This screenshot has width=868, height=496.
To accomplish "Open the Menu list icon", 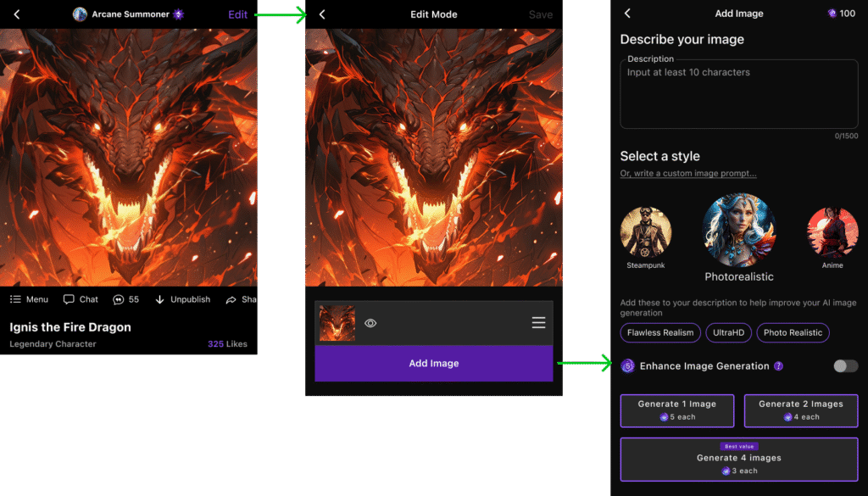I will point(15,299).
